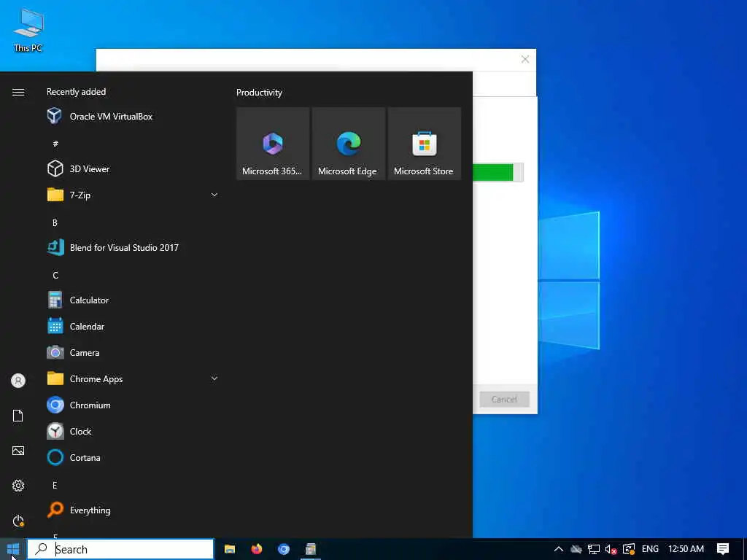This screenshot has width=747, height=560.
Task: Open Chromium from the taskbar
Action: click(284, 549)
